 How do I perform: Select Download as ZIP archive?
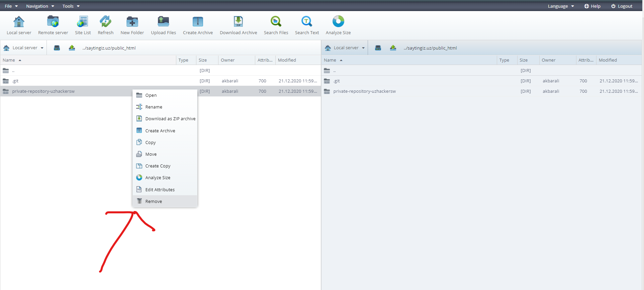click(165, 119)
